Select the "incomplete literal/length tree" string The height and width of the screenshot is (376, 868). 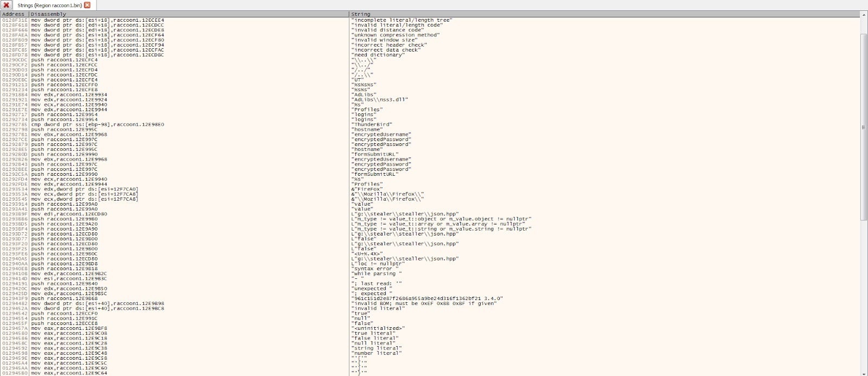click(401, 20)
